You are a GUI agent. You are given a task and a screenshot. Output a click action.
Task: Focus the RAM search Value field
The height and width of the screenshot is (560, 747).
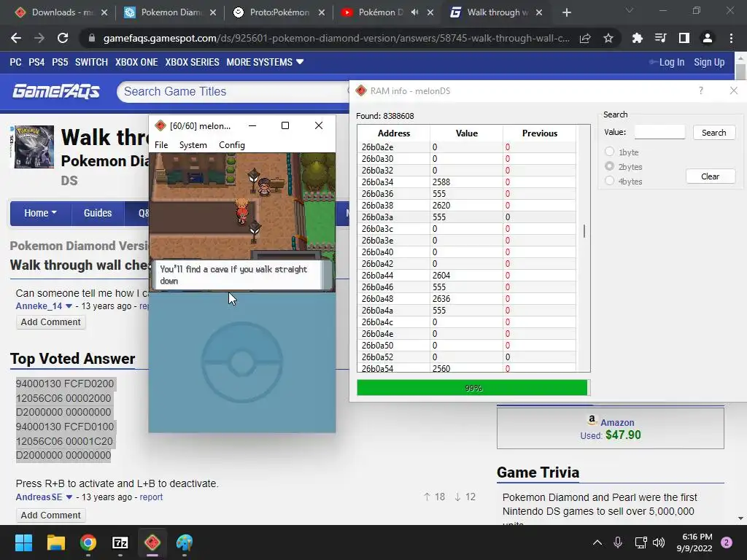point(659,132)
